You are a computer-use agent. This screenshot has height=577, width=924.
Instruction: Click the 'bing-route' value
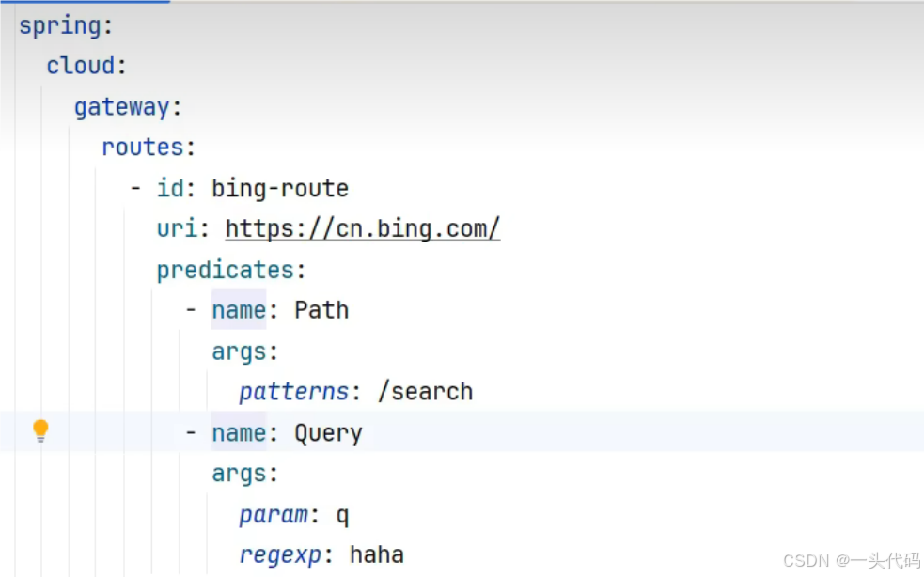click(280, 189)
